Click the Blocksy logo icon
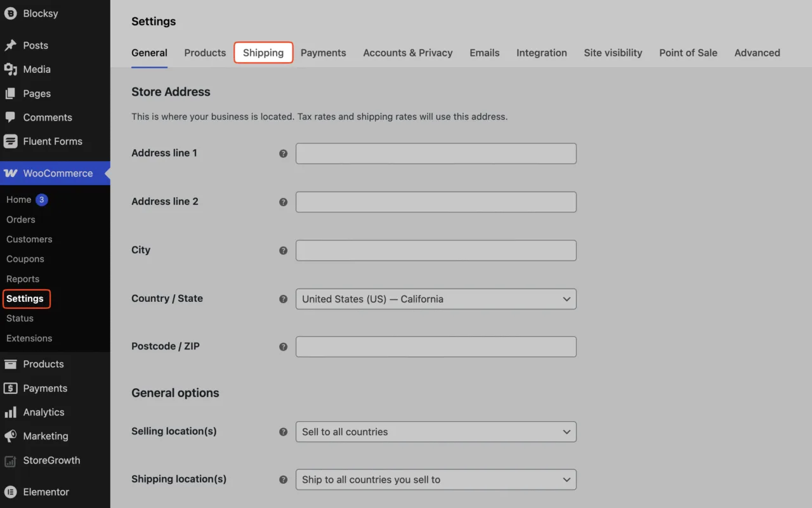The width and height of the screenshot is (812, 508). pyautogui.click(x=10, y=13)
